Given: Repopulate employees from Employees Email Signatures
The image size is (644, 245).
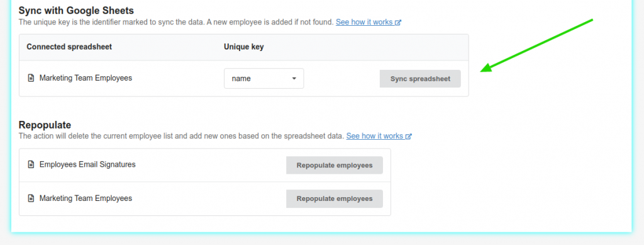Looking at the screenshot, I should point(335,165).
